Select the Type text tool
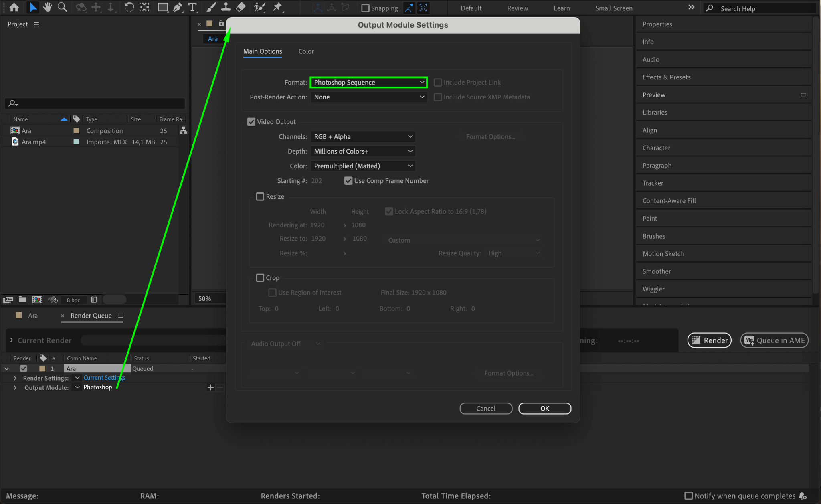This screenshot has height=504, width=821. click(192, 7)
